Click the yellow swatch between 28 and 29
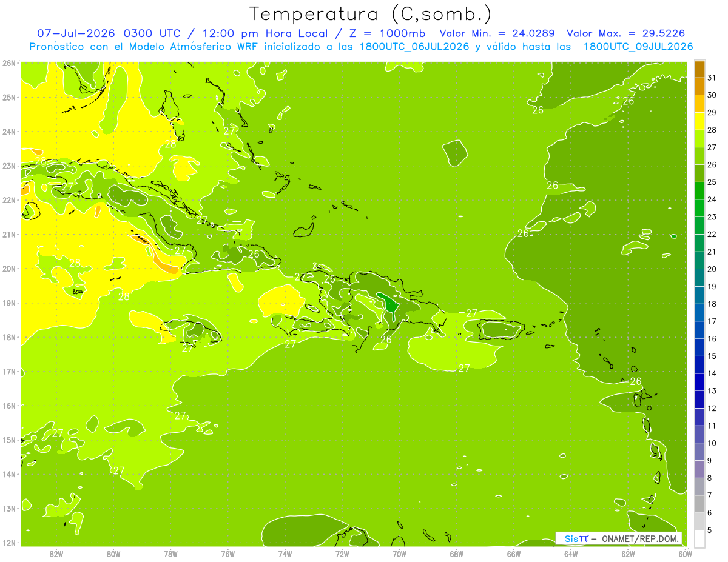The image size is (728, 562). coord(699,121)
